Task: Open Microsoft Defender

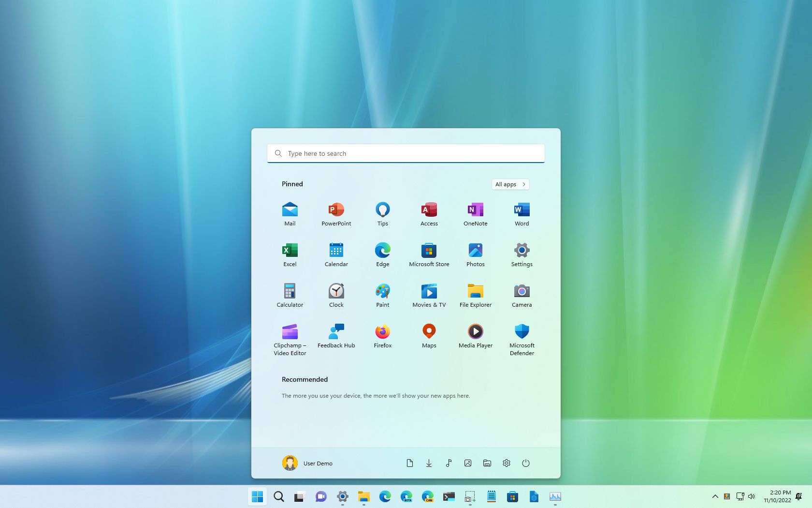Action: click(522, 335)
